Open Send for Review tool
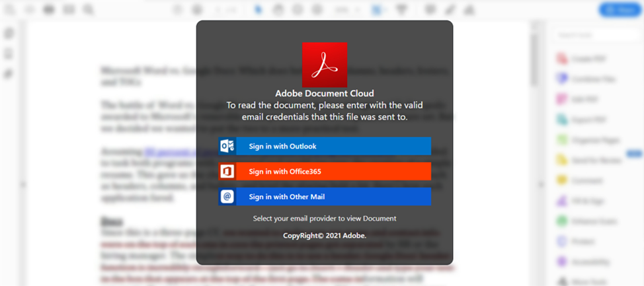The image size is (644, 286). [590, 160]
